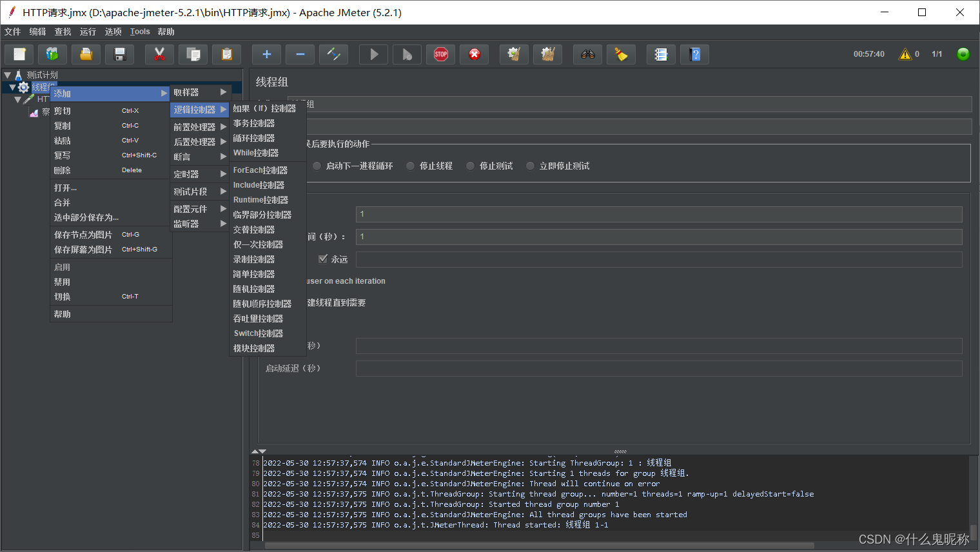Collapse the 线程组 tree node arrow
The width and height of the screenshot is (980, 552).
tap(12, 87)
